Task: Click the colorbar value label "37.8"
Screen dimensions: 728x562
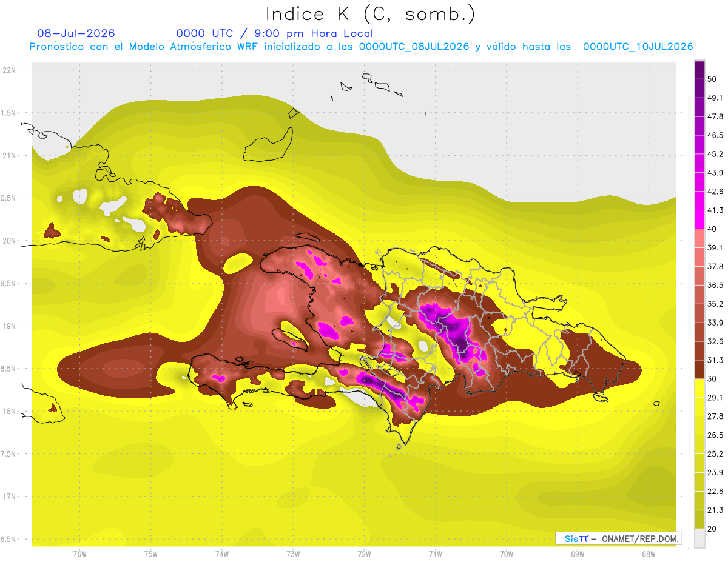Action: [715, 267]
